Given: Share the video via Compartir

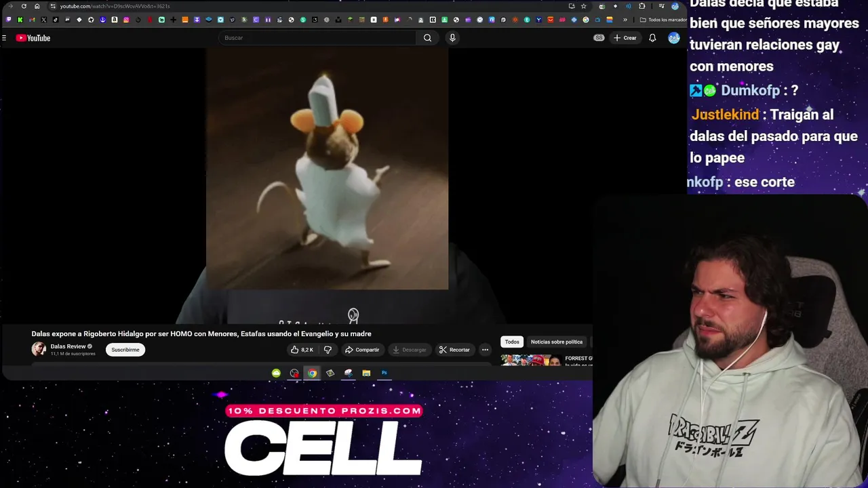Looking at the screenshot, I should pyautogui.click(x=362, y=350).
